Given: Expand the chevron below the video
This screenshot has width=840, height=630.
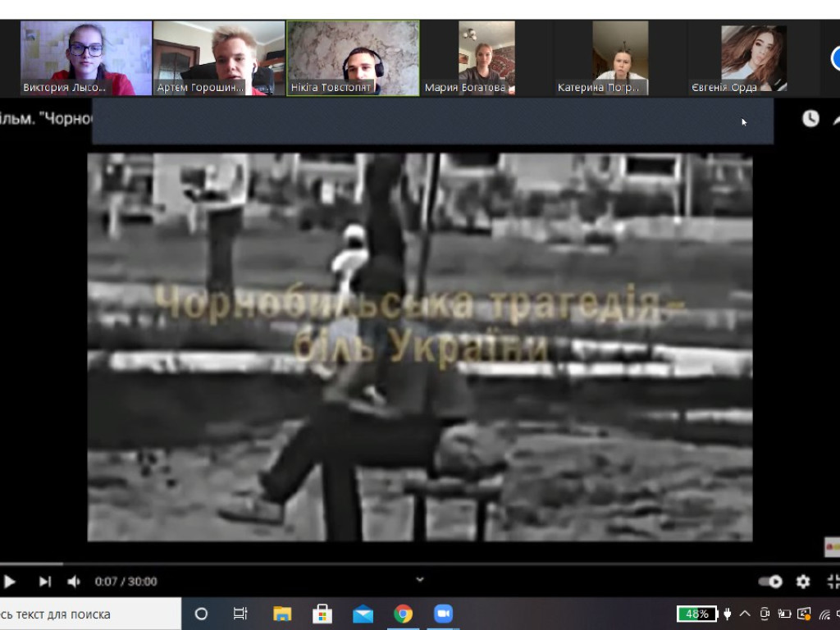Looking at the screenshot, I should (x=420, y=579).
